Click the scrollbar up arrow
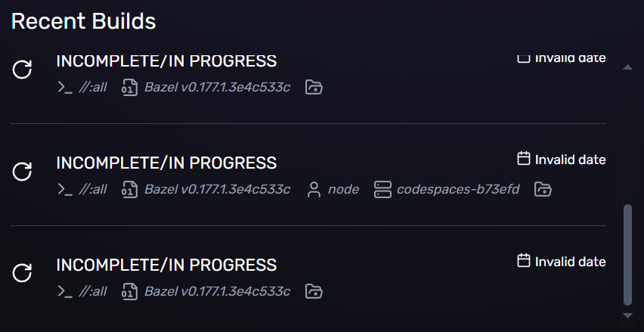Viewport: 644px width, 332px height. click(626, 67)
